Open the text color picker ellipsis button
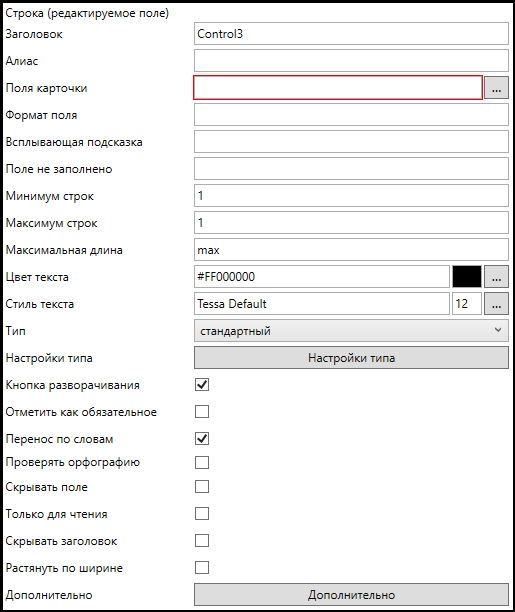Screen dimensions: 515x612 pos(496,276)
